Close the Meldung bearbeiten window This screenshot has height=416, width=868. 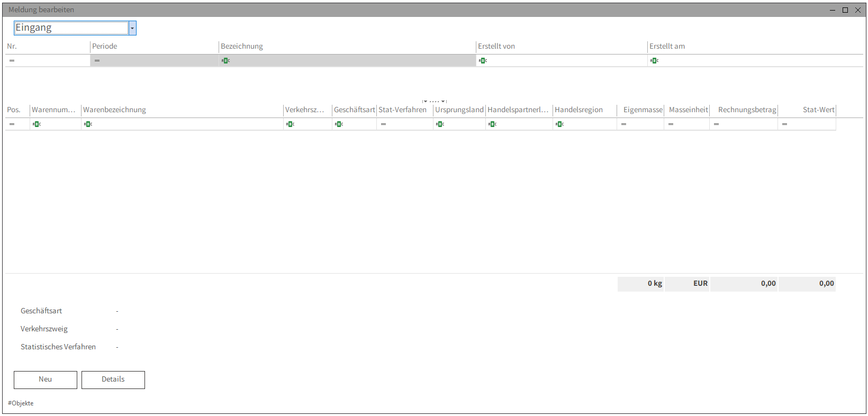(x=858, y=10)
